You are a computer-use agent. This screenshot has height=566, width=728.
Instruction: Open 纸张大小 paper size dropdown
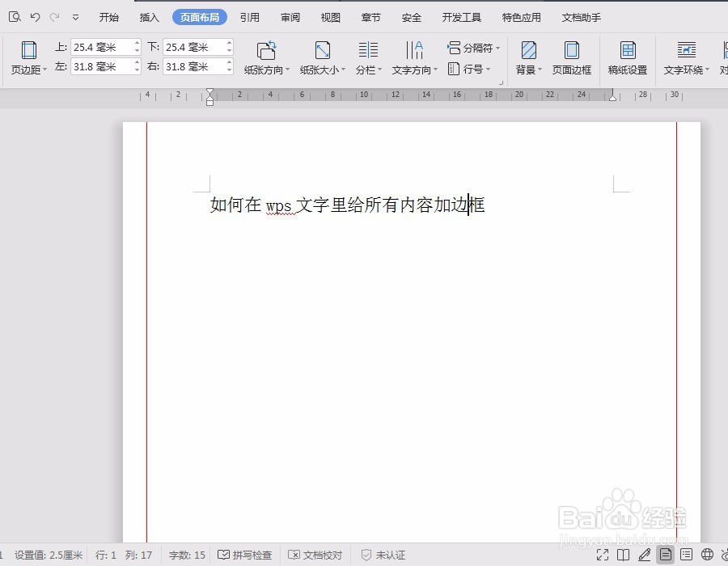323,57
